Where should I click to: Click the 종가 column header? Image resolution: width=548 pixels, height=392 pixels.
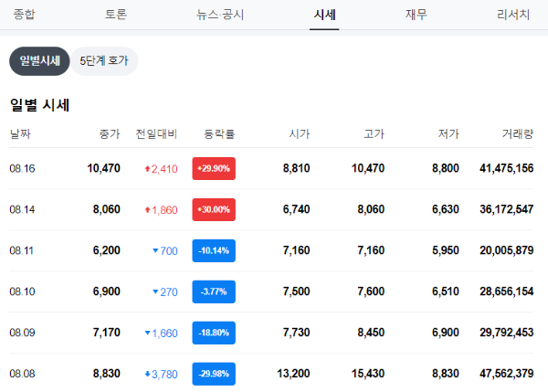pos(110,133)
